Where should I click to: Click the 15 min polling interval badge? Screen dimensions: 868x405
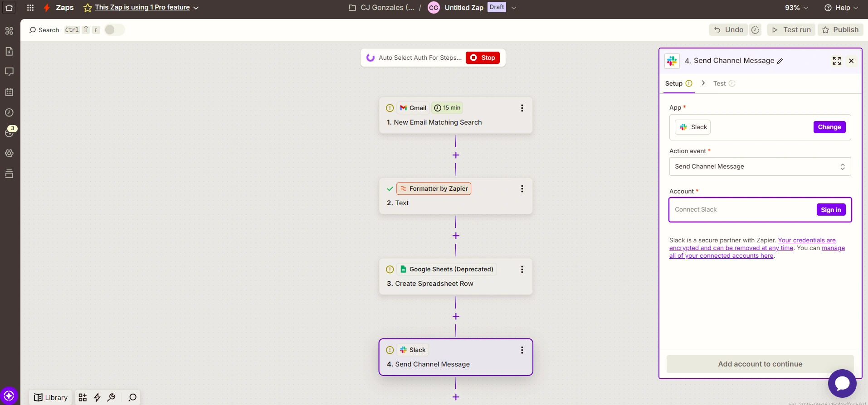[447, 108]
